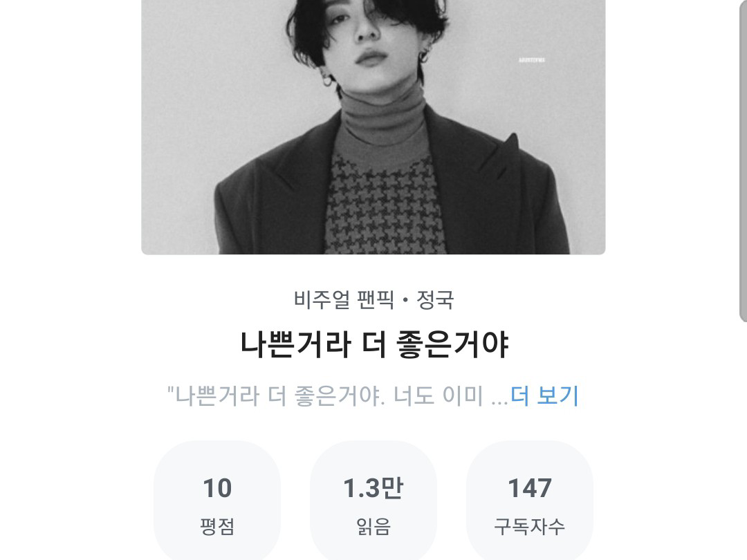This screenshot has height=560, width=747.
Task: Open the 읽음 read count card
Action: click(373, 501)
